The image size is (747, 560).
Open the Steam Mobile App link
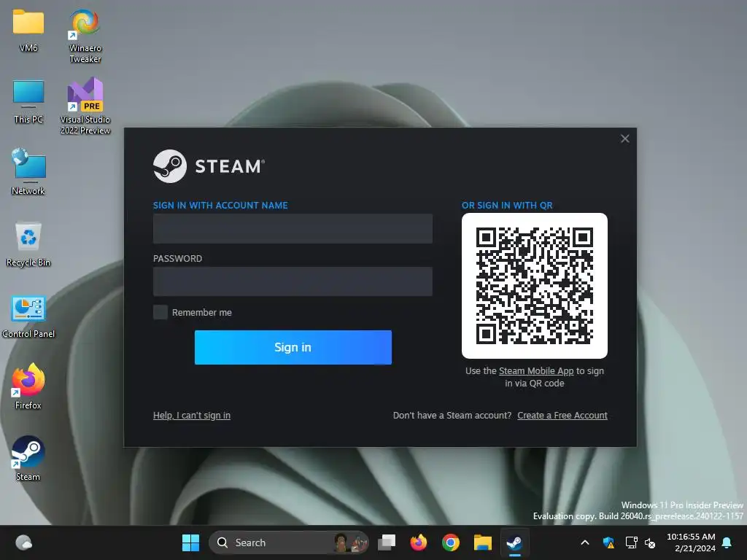(536, 371)
